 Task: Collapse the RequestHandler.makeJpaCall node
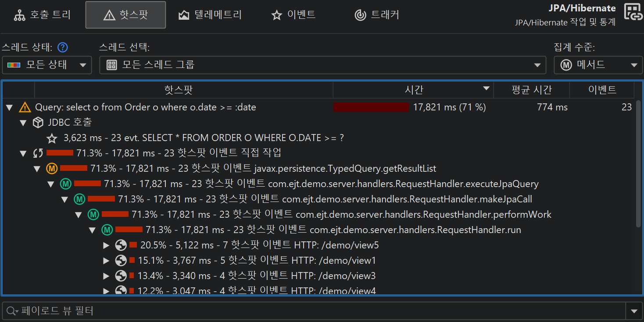tap(64, 199)
